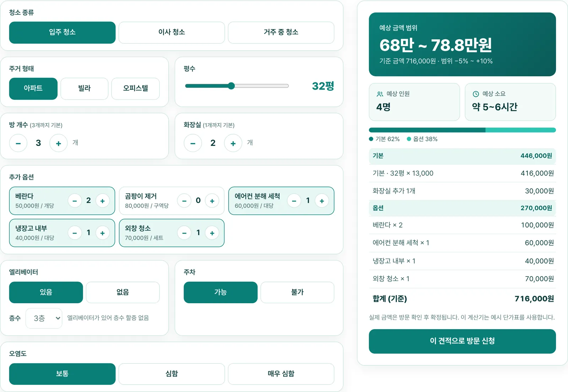The image size is (568, 392).
Task: Click the 외창 청소 card label
Action: coord(138,228)
